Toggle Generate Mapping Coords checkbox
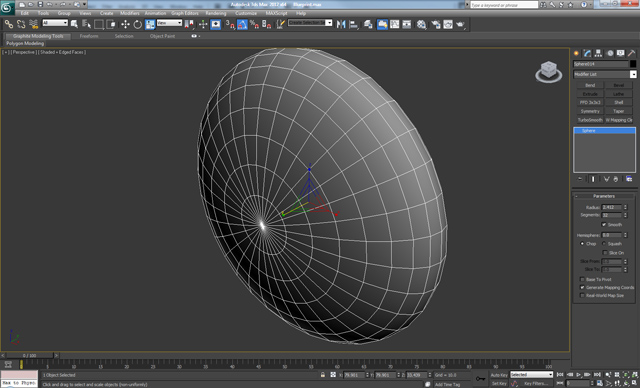The image size is (640, 388). [582, 287]
